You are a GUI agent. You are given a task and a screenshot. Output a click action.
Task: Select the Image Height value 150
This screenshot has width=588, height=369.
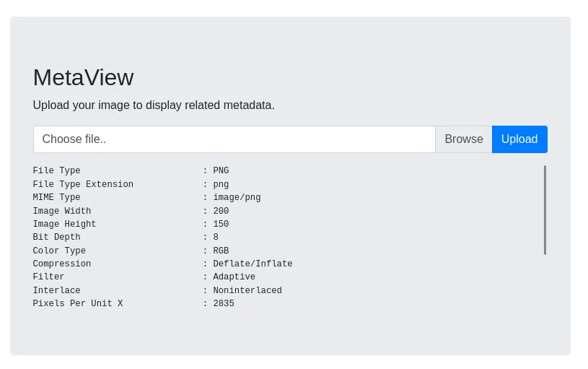pyautogui.click(x=221, y=225)
